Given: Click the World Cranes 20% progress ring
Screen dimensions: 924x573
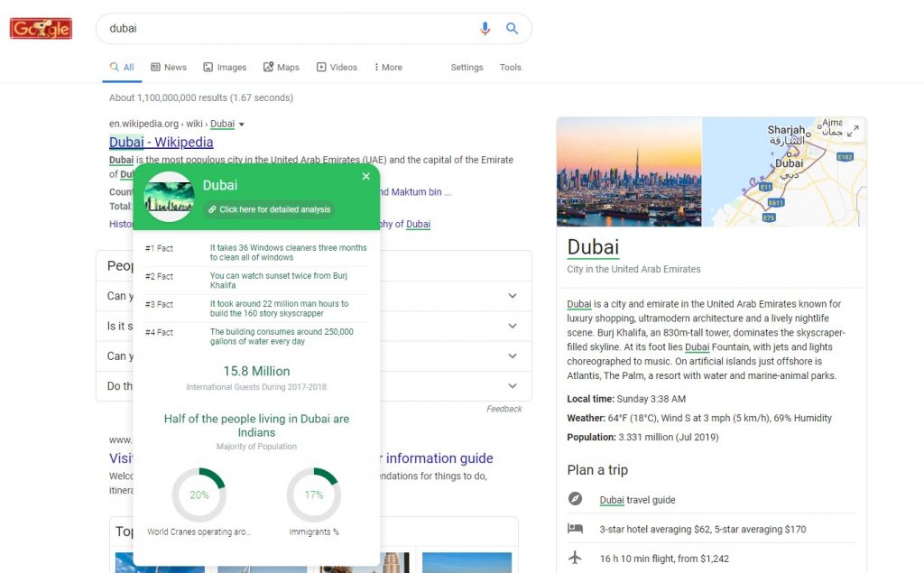Looking at the screenshot, I should (x=199, y=494).
